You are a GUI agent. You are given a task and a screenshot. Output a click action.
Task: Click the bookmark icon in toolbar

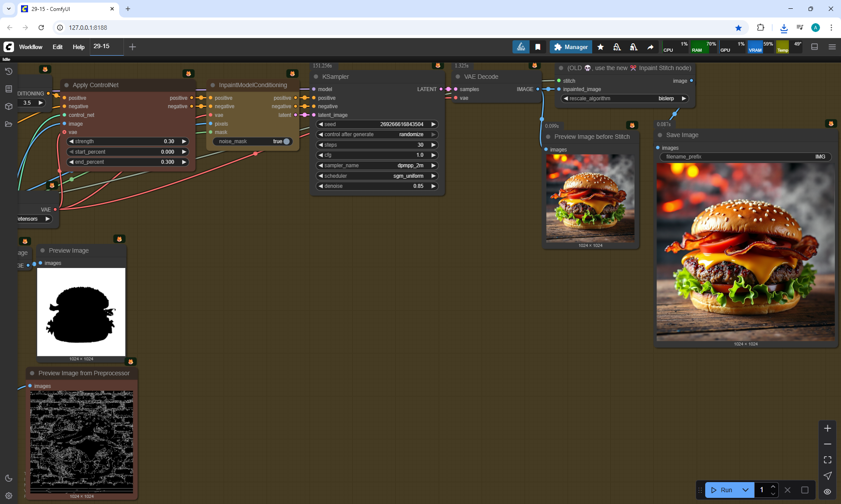tap(538, 47)
